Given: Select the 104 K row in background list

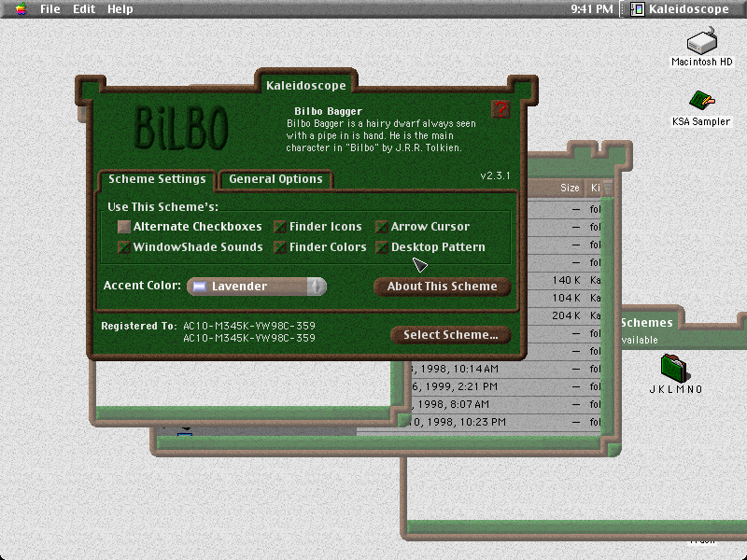Looking at the screenshot, I should [x=565, y=298].
